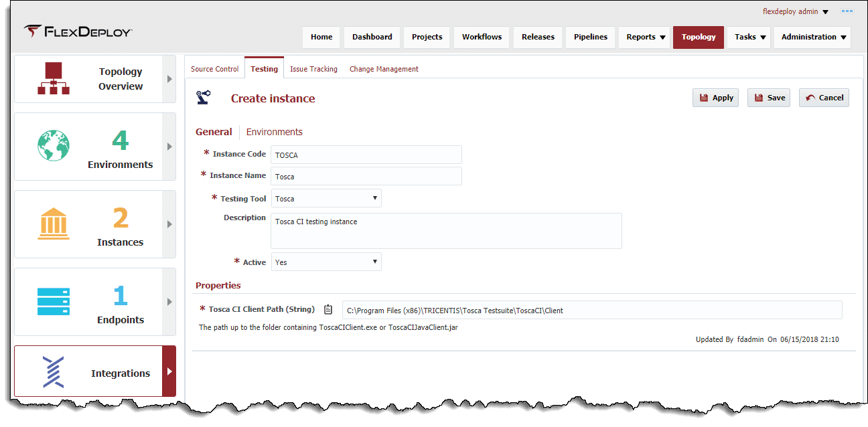Screen dimensions: 868x427
Task: Select the Testing tab
Action: coord(265,68)
